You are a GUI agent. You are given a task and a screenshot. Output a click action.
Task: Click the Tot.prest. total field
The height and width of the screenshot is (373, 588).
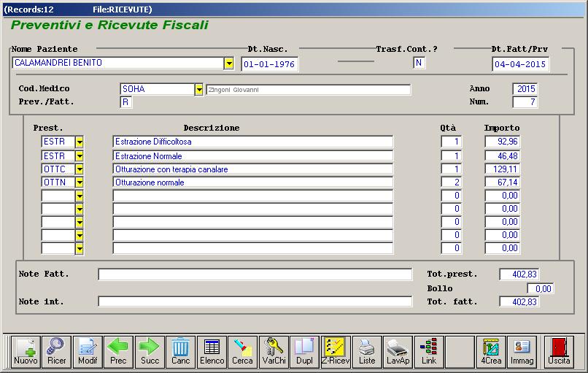519,274
